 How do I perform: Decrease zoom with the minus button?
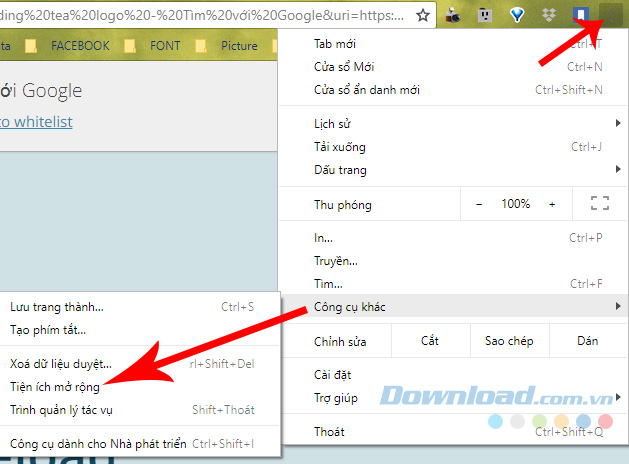tap(479, 204)
